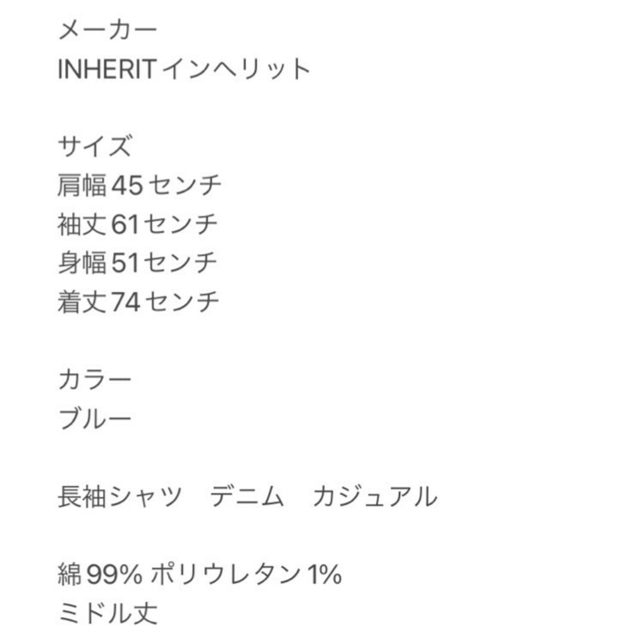The height and width of the screenshot is (644, 644).
Task: Select the カジュアル keyword
Action: point(374,496)
